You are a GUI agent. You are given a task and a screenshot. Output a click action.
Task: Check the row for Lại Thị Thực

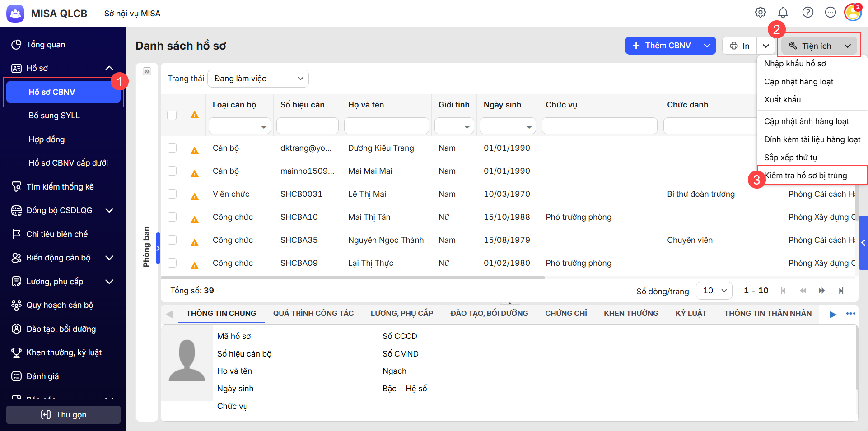172,263
